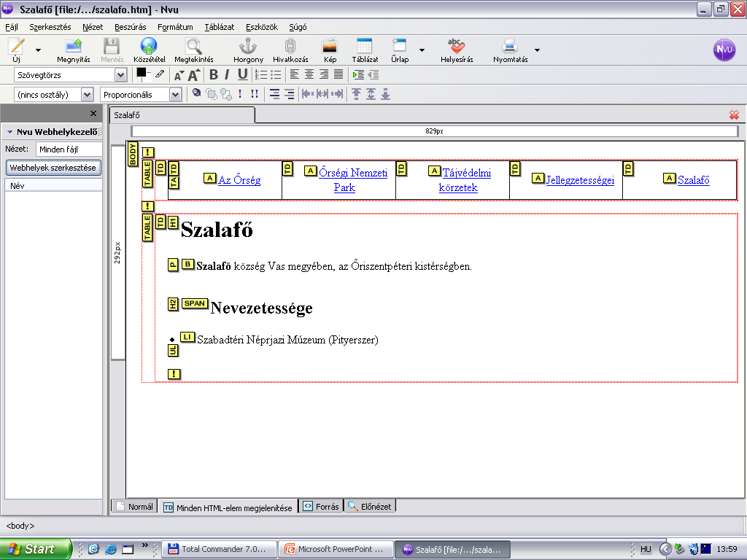Switch to Microsoft PowerPoint in the taskbar

(x=336, y=550)
